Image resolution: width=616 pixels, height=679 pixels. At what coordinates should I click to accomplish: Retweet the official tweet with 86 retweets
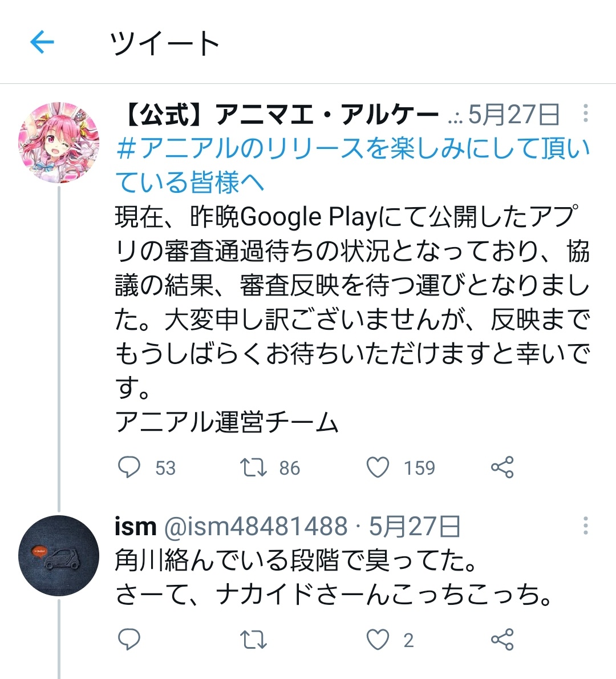(x=254, y=468)
